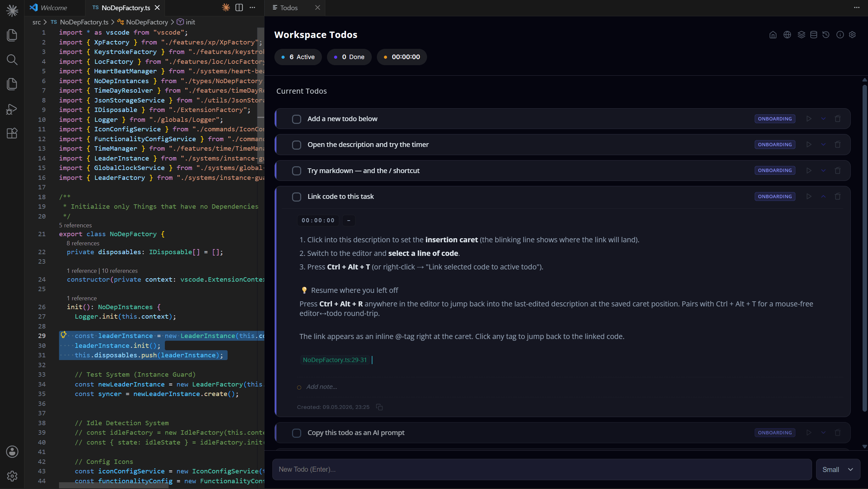This screenshot has height=489, width=868.
Task: Open Run and Debug in activity bar
Action: [12, 109]
